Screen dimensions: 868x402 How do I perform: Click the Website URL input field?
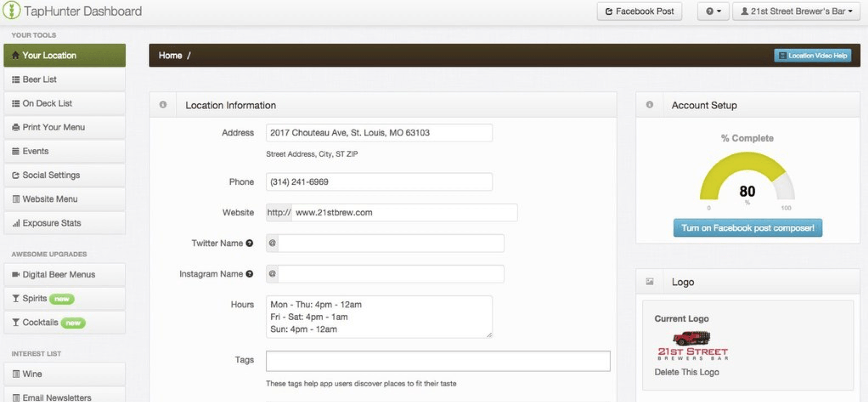[404, 212]
